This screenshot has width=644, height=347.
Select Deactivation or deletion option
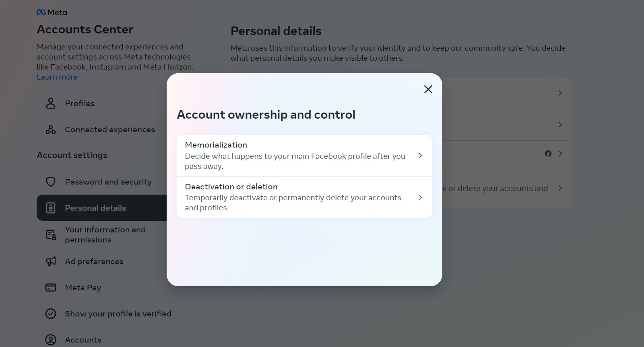[304, 197]
